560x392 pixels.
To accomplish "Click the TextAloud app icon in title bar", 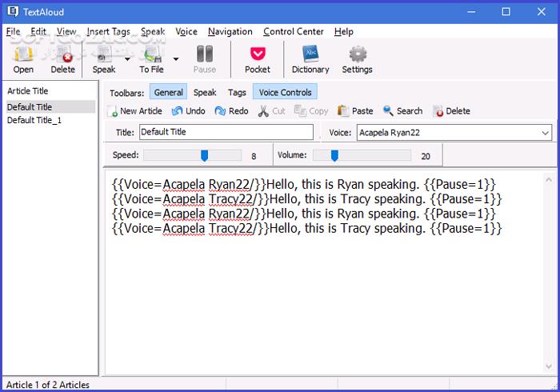I will (13, 11).
